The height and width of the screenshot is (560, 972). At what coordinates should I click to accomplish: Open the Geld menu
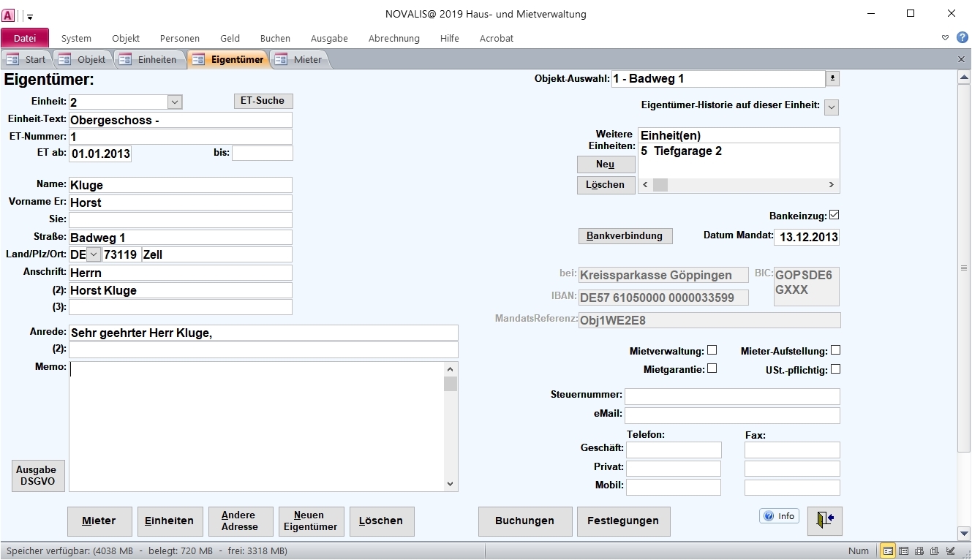click(x=230, y=38)
